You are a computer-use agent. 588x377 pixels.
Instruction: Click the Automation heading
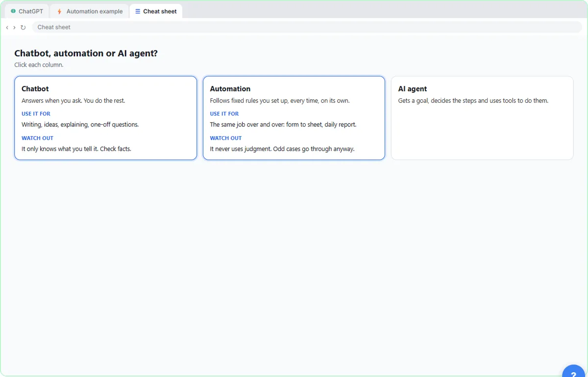pos(230,89)
